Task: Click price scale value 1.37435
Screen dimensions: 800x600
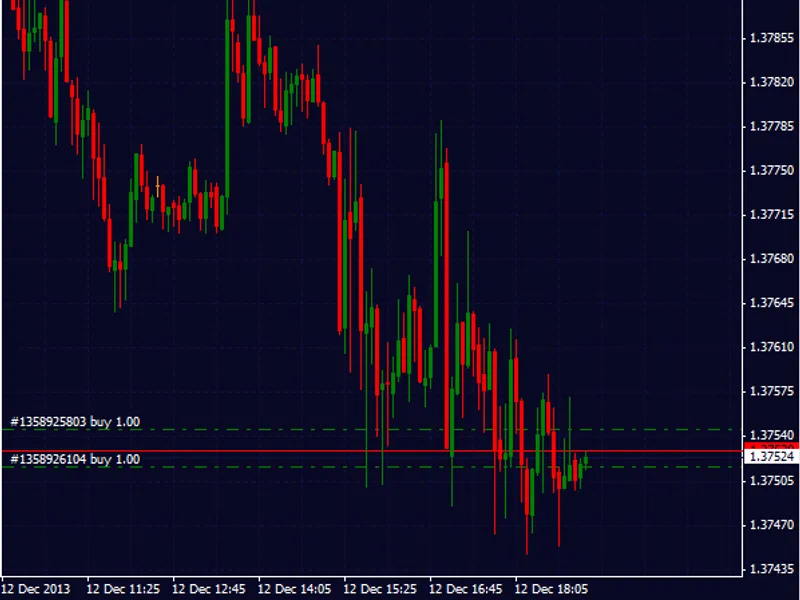Action: click(772, 569)
